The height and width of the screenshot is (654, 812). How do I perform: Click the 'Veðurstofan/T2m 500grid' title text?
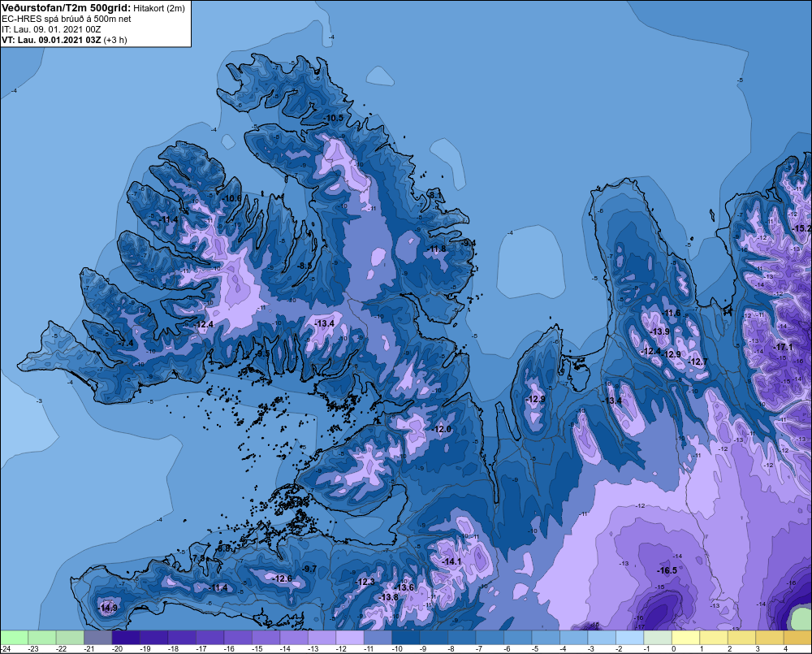(67, 8)
